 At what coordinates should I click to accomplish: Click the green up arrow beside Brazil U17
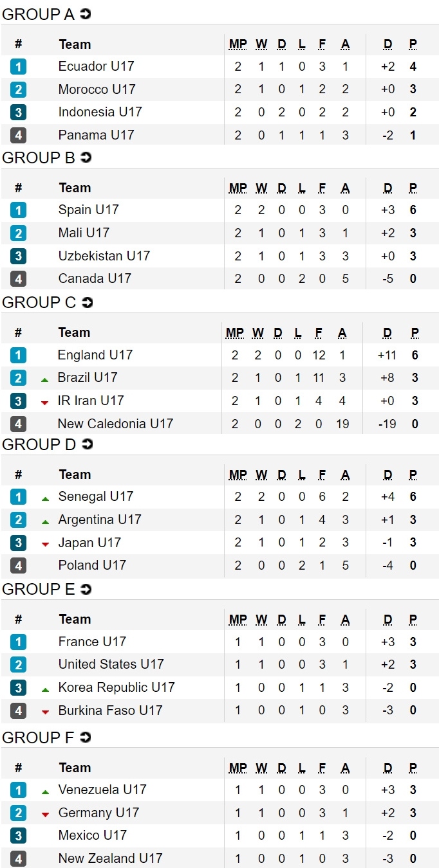pyautogui.click(x=44, y=379)
